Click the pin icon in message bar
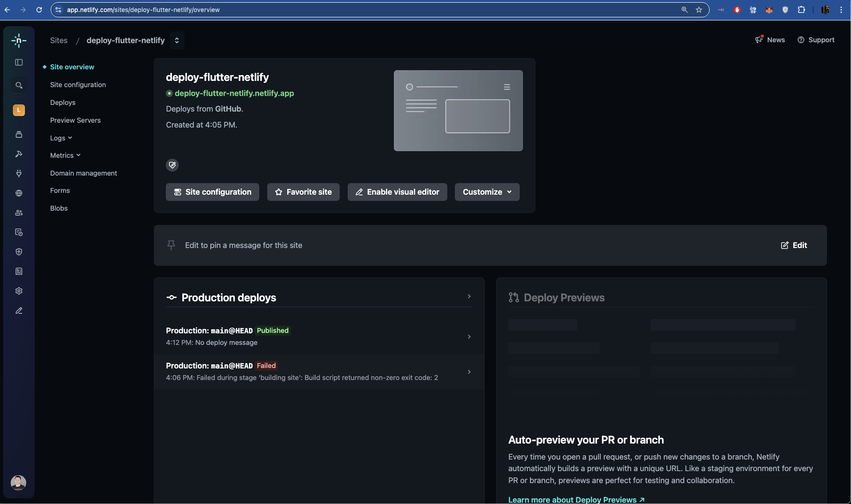851x504 pixels. pyautogui.click(x=171, y=245)
